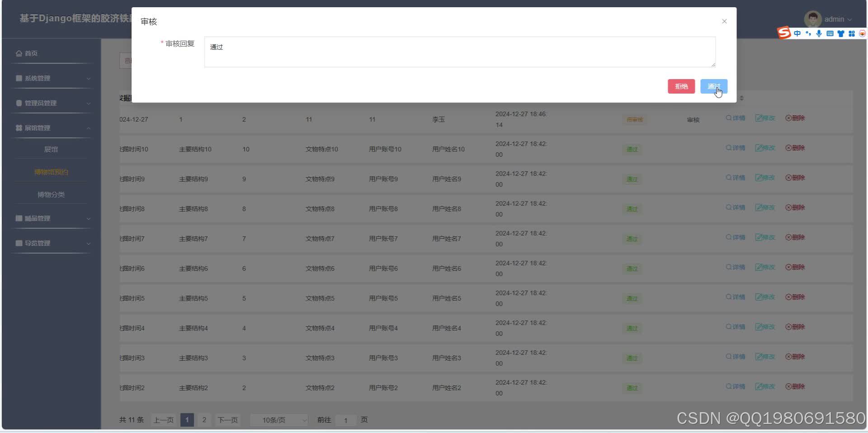Screen dimensions: 868x433
Task: Click 修改 for 用户姓名10 row
Action: 765,148
